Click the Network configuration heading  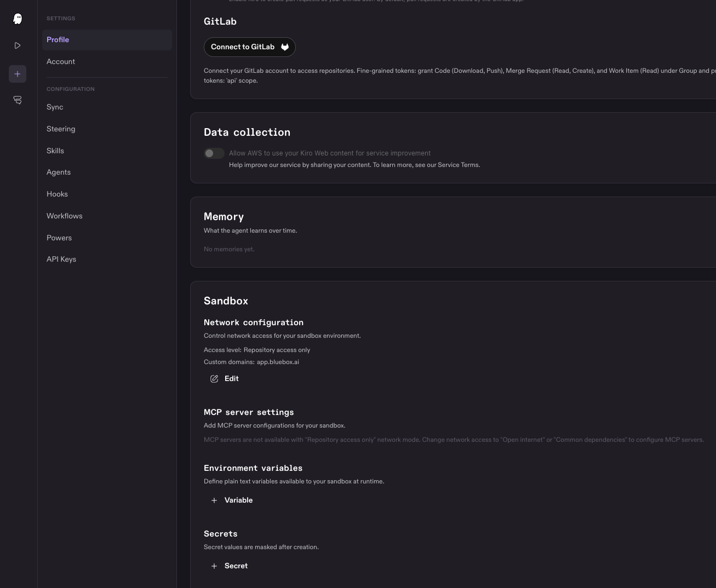[x=254, y=323]
